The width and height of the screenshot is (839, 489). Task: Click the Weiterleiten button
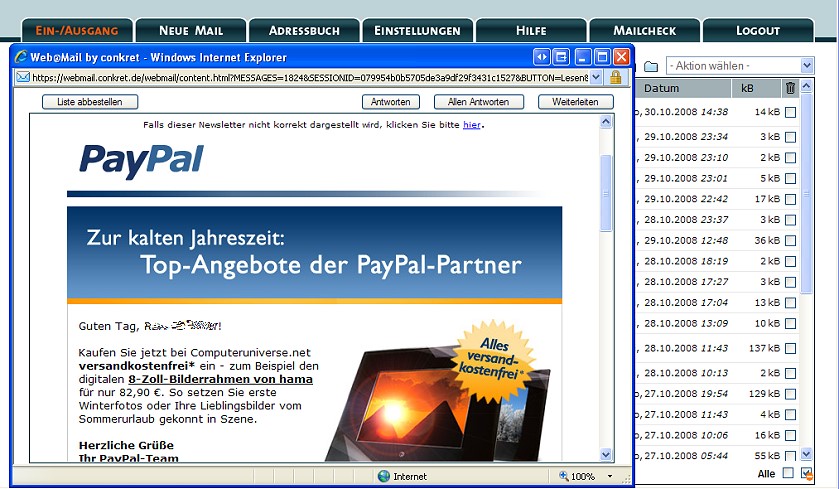pos(575,102)
